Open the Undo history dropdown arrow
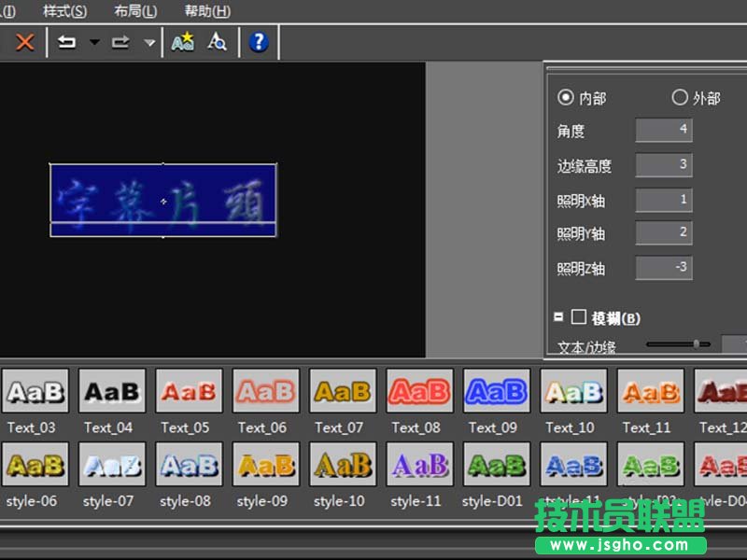The width and height of the screenshot is (747, 560). coord(92,41)
